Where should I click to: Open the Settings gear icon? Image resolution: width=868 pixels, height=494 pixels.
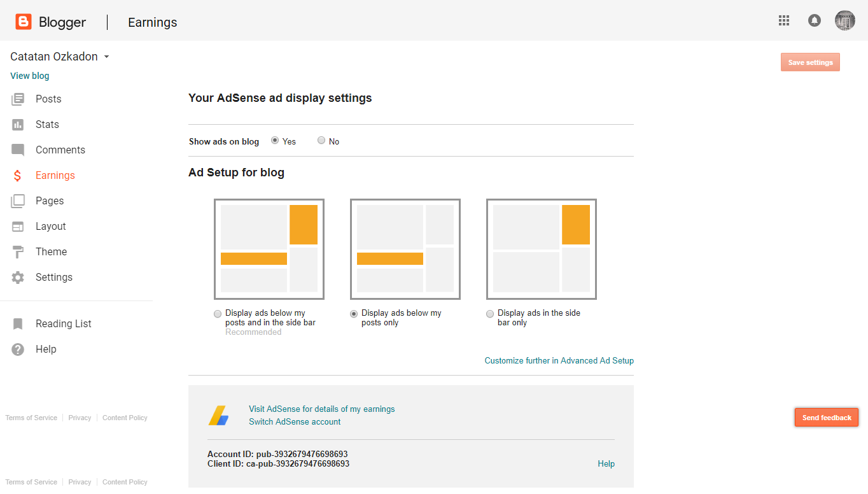click(18, 277)
